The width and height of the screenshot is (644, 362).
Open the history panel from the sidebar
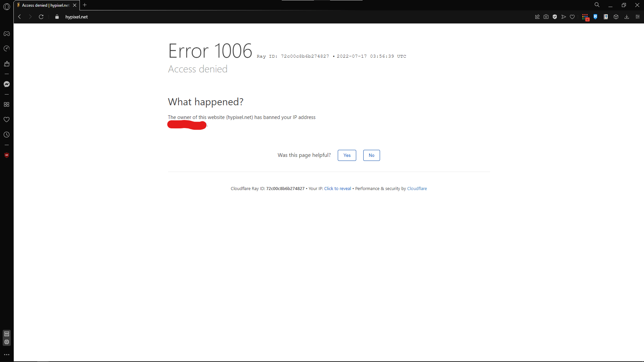tap(7, 134)
